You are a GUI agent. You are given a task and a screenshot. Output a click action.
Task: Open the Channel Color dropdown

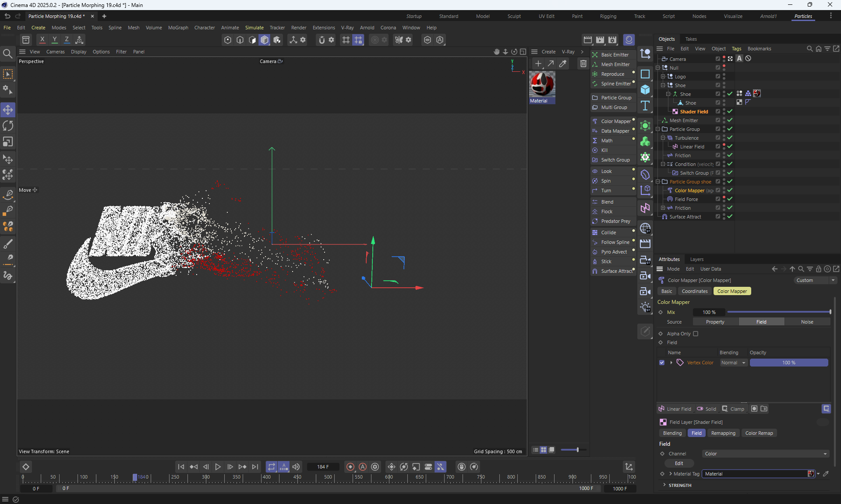point(765,454)
